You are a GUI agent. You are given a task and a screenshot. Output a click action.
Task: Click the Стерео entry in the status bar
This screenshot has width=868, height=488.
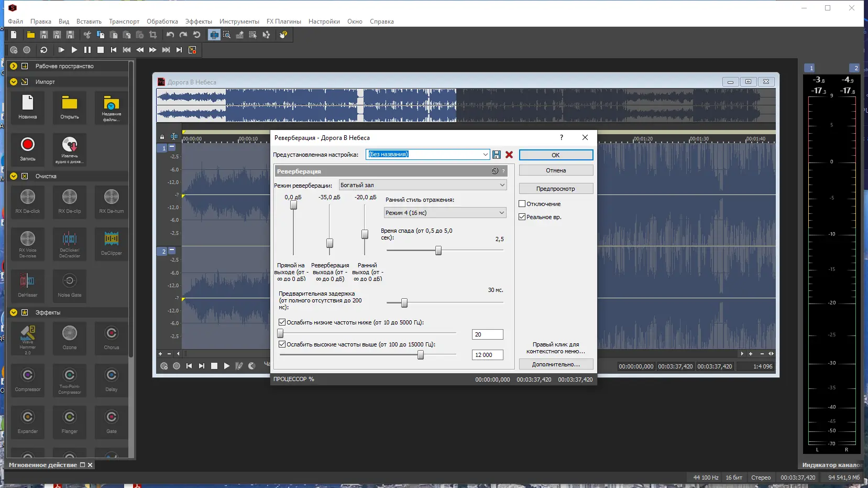[x=761, y=478]
